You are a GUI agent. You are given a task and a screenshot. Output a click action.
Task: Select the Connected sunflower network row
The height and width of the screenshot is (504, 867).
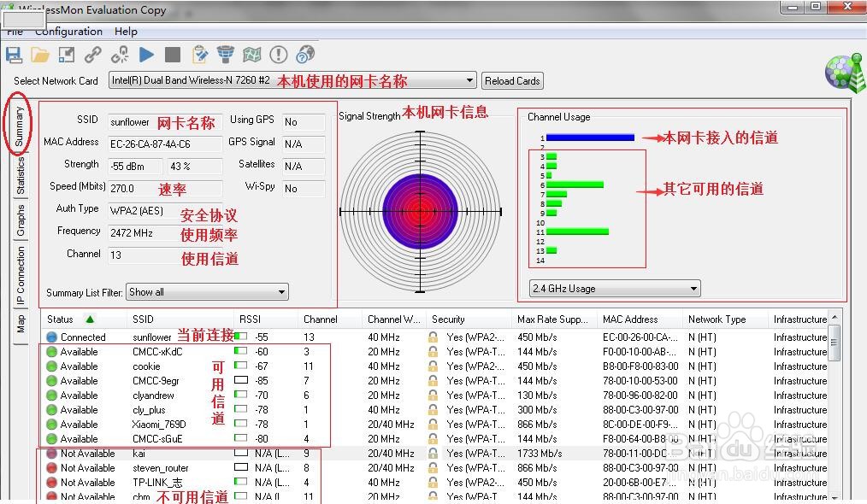[436, 337]
